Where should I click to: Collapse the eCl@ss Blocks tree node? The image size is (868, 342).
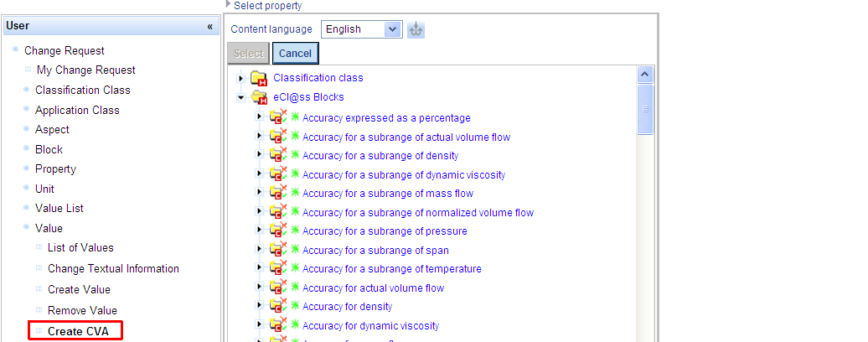241,97
